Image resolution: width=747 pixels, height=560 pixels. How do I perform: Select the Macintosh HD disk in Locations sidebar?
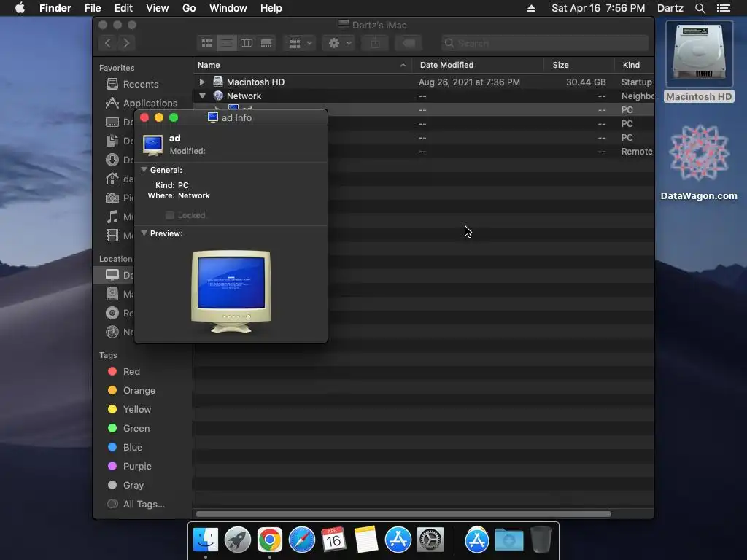click(x=112, y=294)
